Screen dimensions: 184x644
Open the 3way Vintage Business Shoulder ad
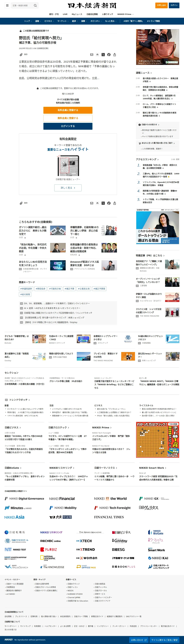coord(158,47)
